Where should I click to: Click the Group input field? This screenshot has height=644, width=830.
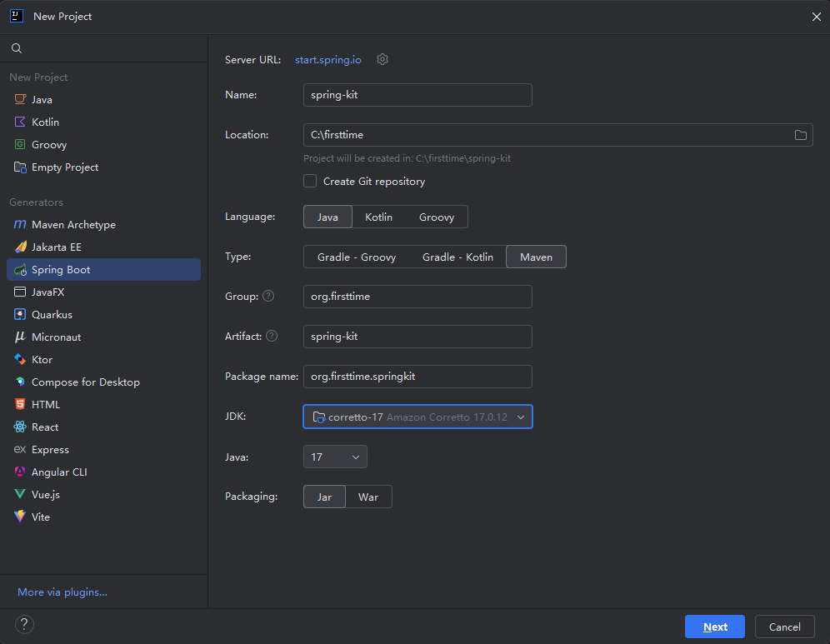pyautogui.click(x=417, y=297)
